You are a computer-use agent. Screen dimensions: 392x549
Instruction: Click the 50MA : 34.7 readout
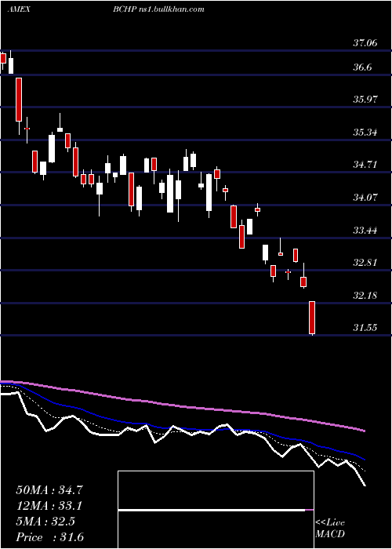pos(49,490)
